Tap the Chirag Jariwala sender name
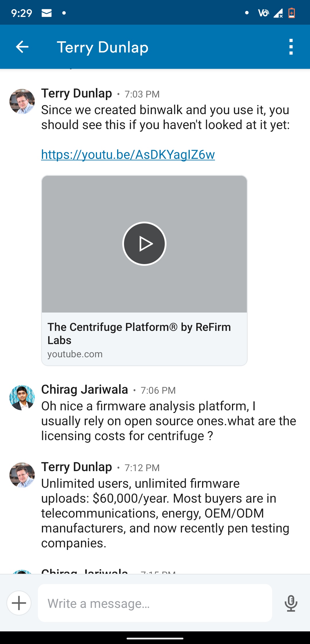 point(85,390)
